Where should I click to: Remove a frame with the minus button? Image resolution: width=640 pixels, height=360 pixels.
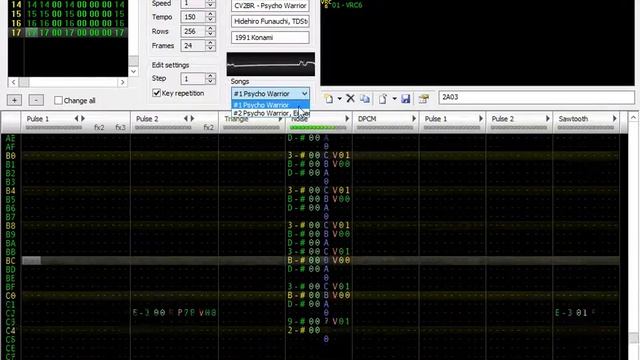(x=36, y=100)
